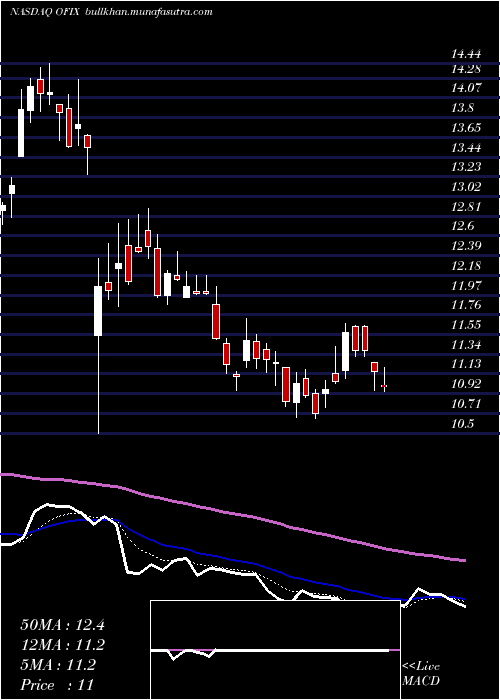Click the 13.44 price axis label
This screenshot has height=700, width=500.
(x=466, y=148)
